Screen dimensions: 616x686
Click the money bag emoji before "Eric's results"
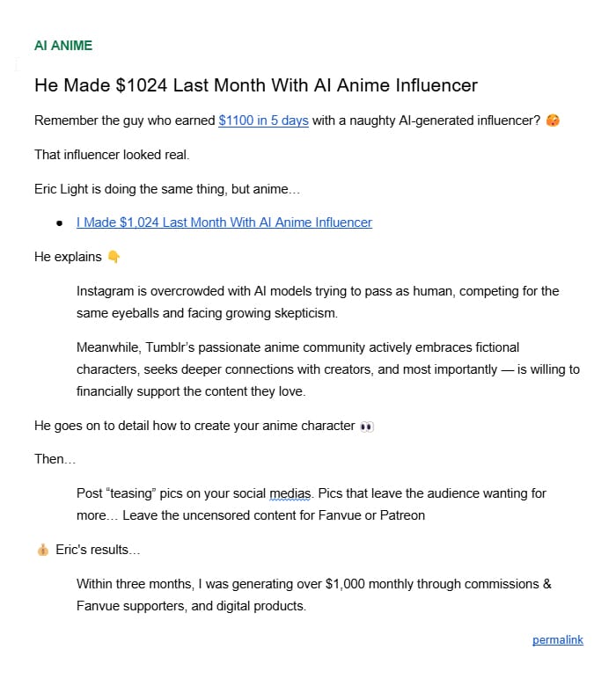tap(41, 550)
